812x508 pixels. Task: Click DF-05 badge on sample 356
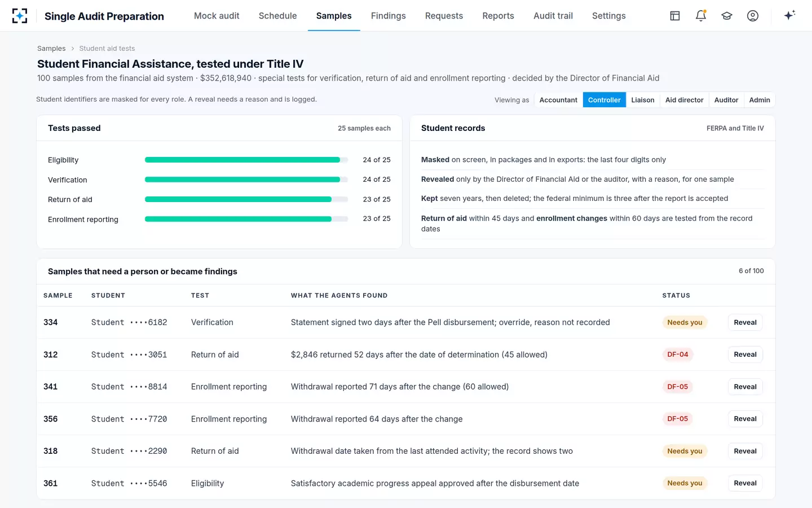point(677,419)
